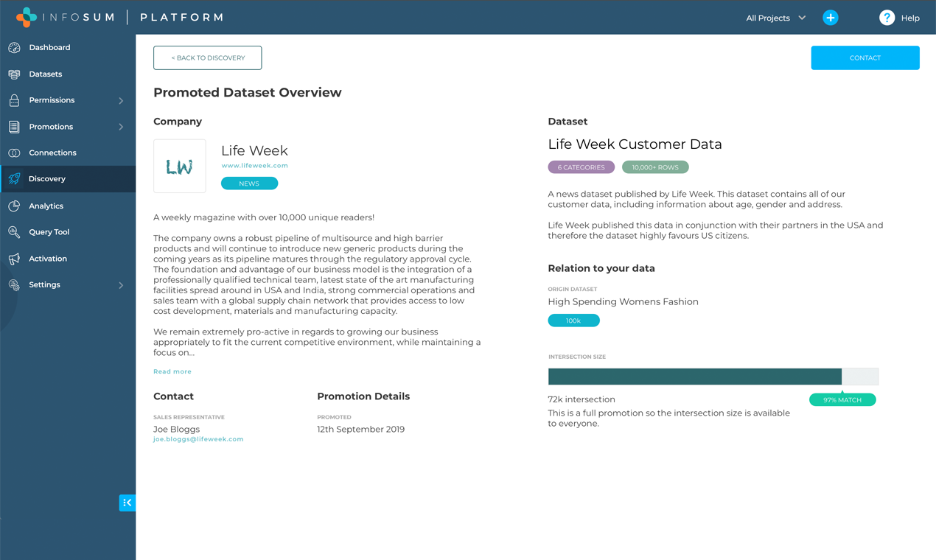This screenshot has width=936, height=560.
Task: Go to Datasets section
Action: coord(68,74)
